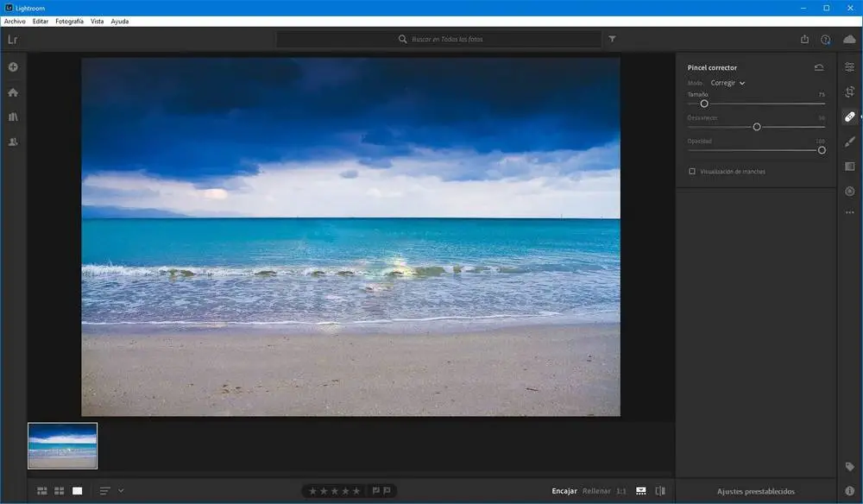Switch to single photo detail view
Screen dimensions: 863x504
(x=78, y=491)
